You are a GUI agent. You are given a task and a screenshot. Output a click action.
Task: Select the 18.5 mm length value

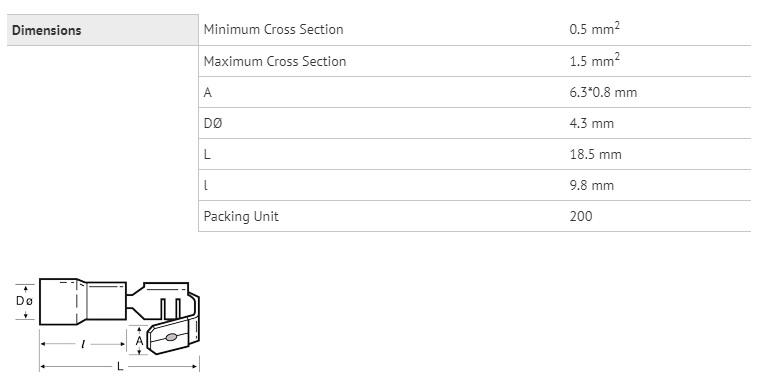tap(595, 154)
